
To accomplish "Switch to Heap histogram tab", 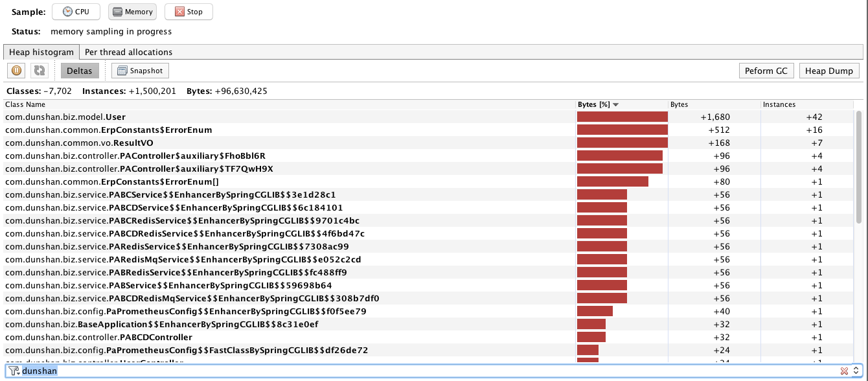I will (x=41, y=52).
